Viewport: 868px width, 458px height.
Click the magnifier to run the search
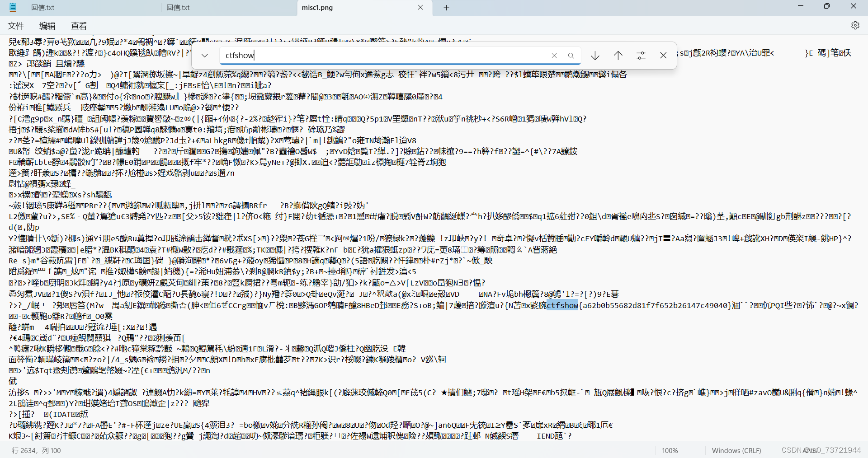(571, 55)
